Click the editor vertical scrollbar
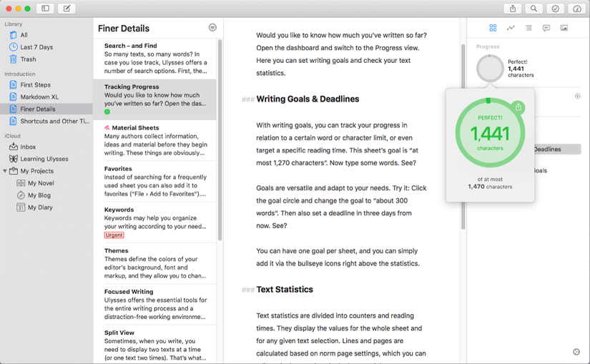This screenshot has width=590, height=364. pyautogui.click(x=463, y=137)
